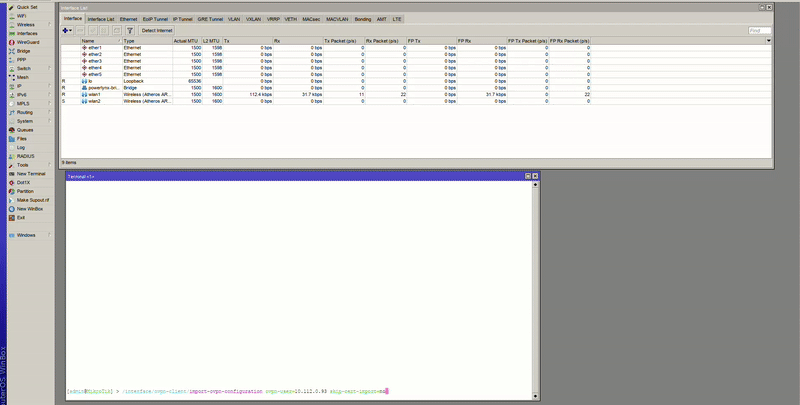Open the Log sidebar entry
This screenshot has height=405, width=800.
pos(20,147)
